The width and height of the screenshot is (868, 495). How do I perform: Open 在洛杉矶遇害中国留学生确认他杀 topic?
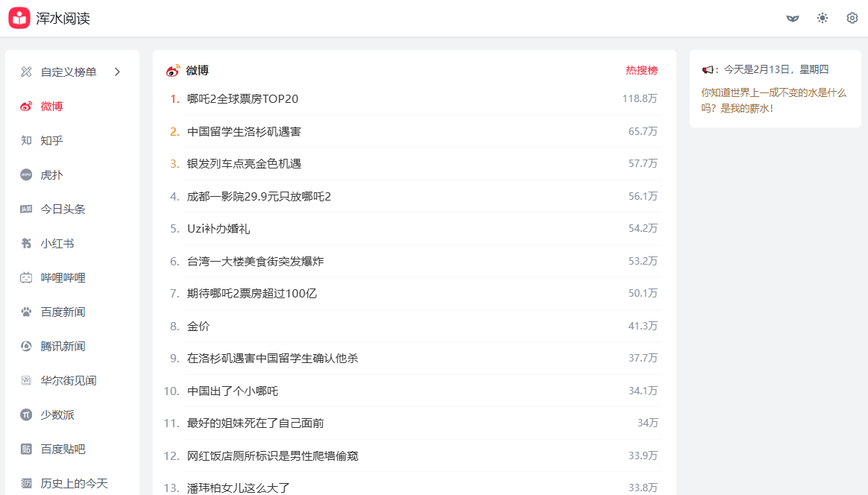(272, 359)
